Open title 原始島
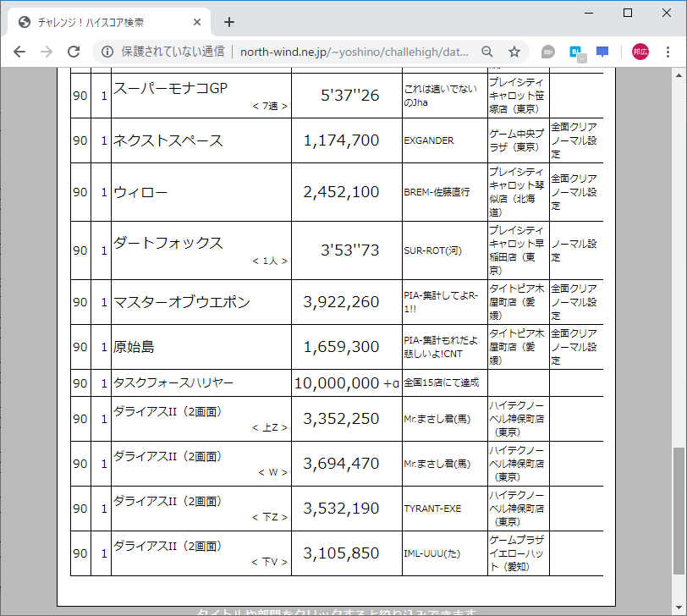The height and width of the screenshot is (616, 687). coord(134,347)
